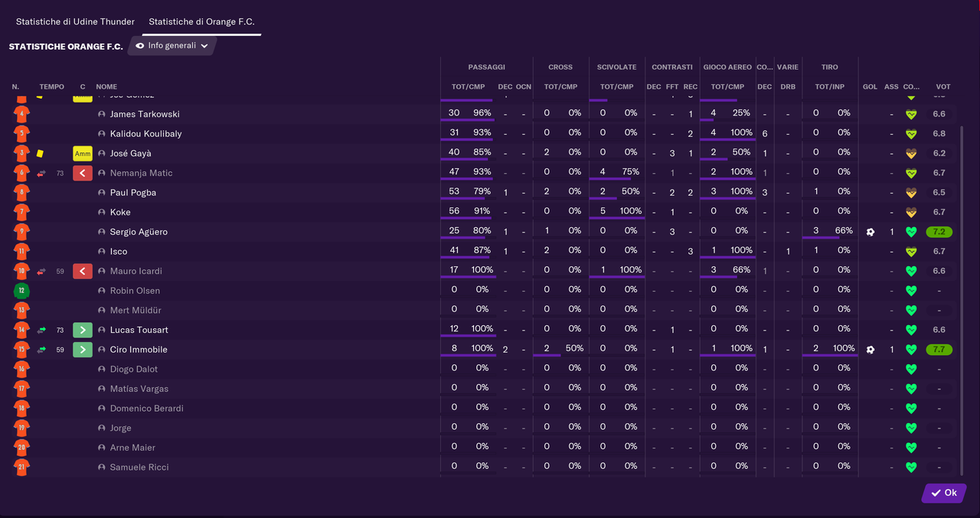Click Kalidou Koulibaly's 6.8 rating
The width and height of the screenshot is (980, 518).
click(x=939, y=134)
